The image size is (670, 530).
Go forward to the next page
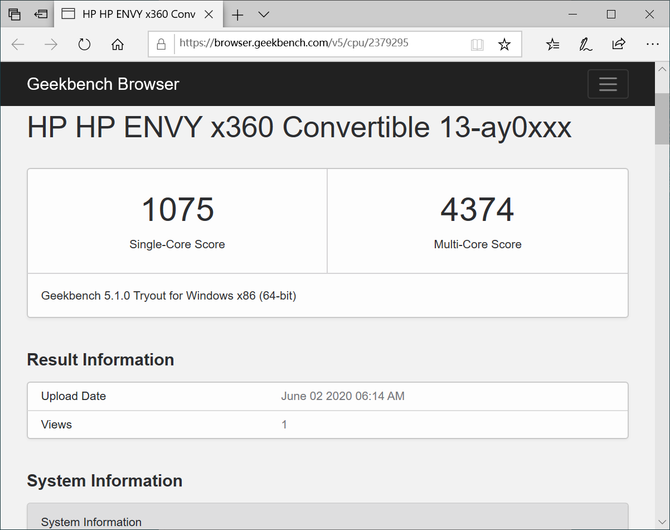click(x=51, y=44)
